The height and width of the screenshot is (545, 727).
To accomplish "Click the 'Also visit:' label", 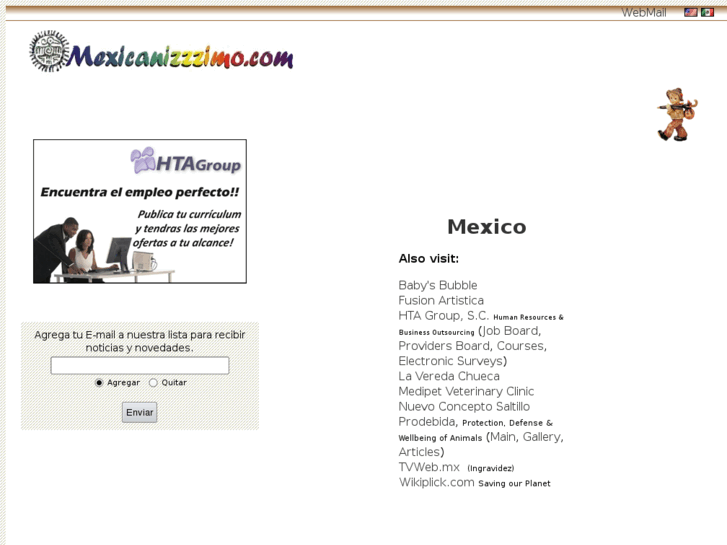I will click(428, 258).
